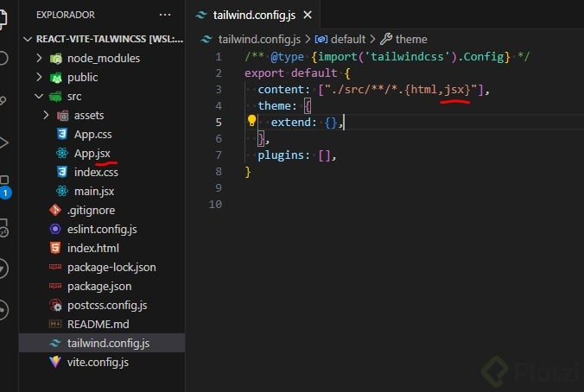Click the public folder icon
584x392 pixels.
pyautogui.click(x=56, y=78)
